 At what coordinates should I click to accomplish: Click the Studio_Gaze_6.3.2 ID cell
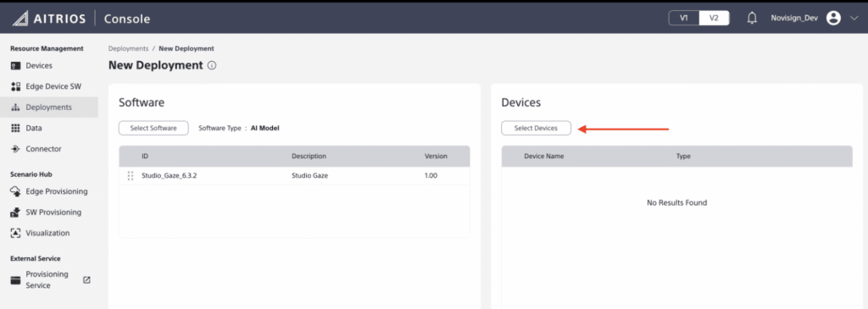point(170,176)
